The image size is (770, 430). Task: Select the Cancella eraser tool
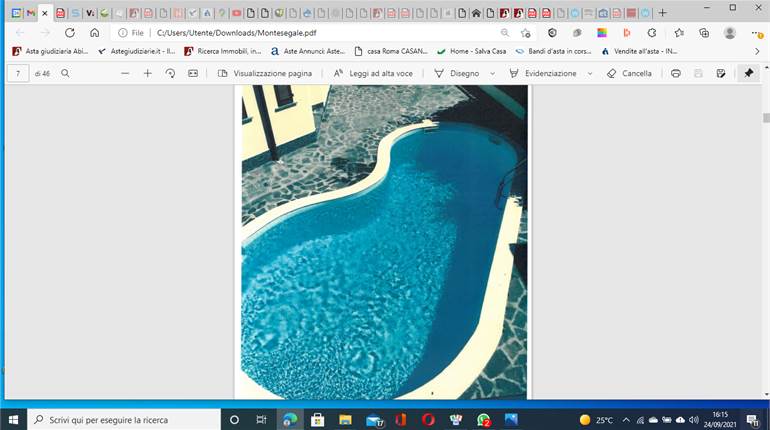tap(630, 73)
